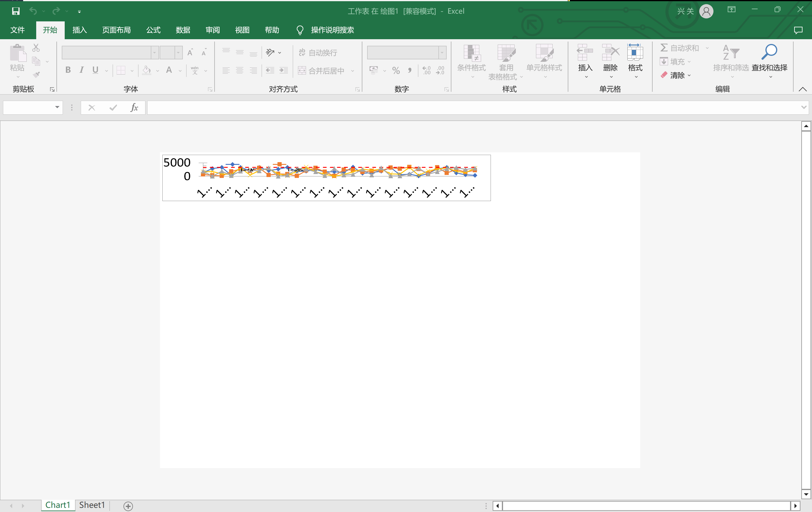Click the Format cells icon
Viewport: 812px width, 512px height.
pos(635,53)
